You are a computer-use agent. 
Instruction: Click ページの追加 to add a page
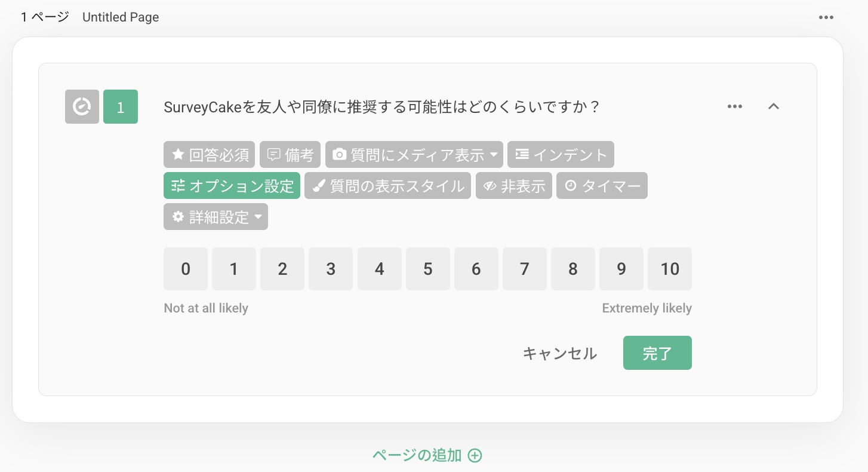[x=427, y=455]
